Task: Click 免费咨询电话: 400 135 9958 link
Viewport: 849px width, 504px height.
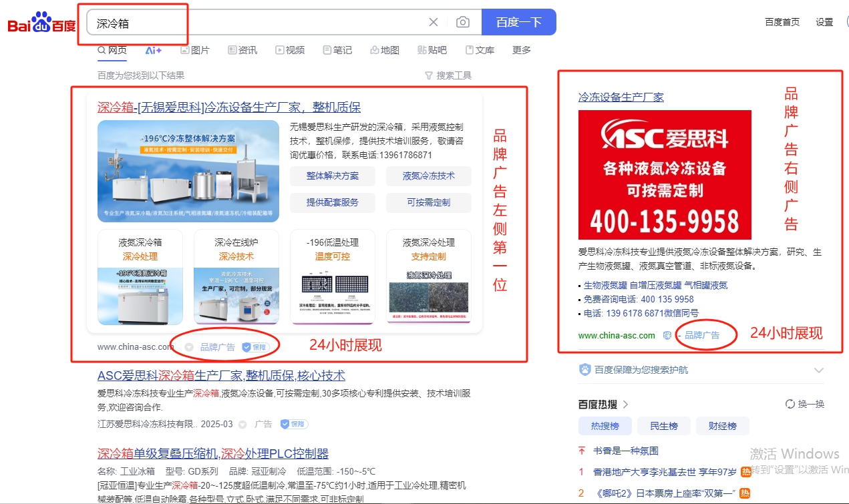Action: 639,299
